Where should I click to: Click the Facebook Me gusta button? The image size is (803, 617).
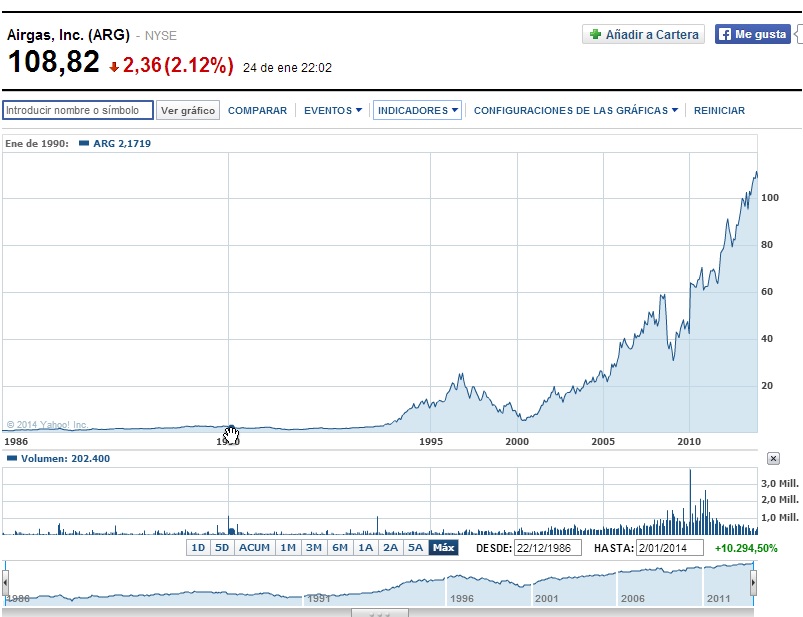(753, 34)
